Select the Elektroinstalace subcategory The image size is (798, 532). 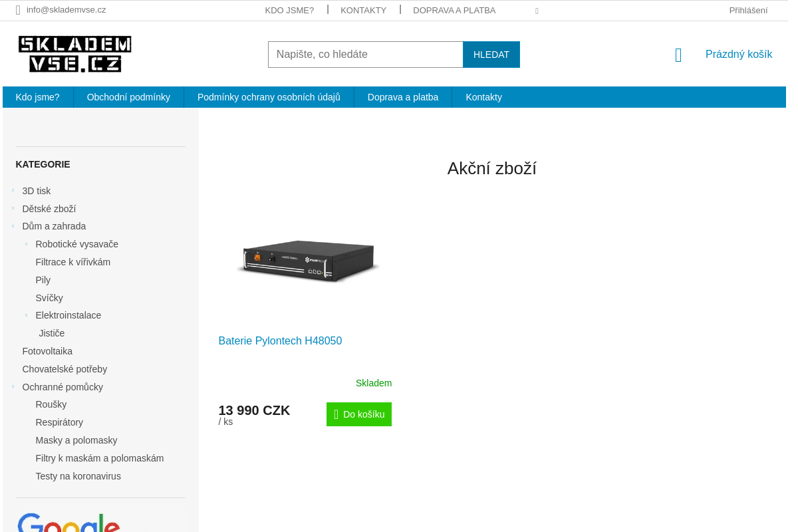click(x=68, y=315)
